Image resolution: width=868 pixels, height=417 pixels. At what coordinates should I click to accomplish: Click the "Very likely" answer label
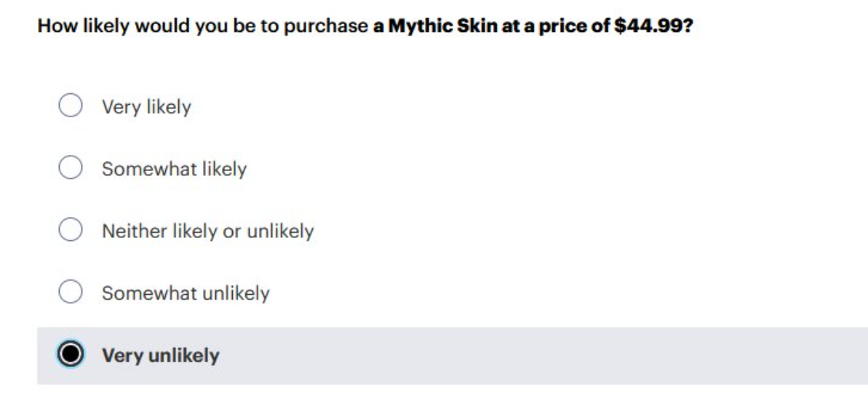click(146, 107)
